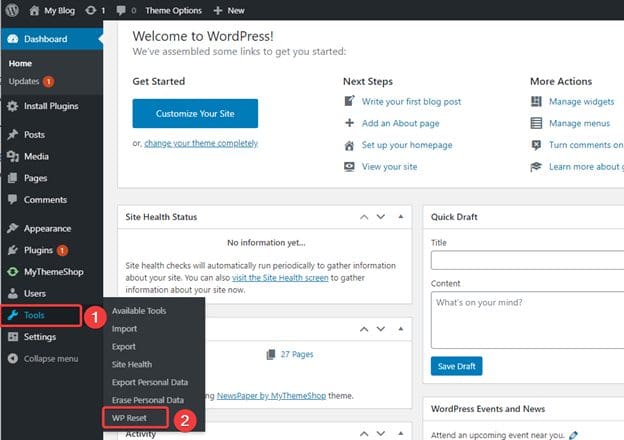
Task: Click the Settings icon in sidebar
Action: [x=12, y=337]
